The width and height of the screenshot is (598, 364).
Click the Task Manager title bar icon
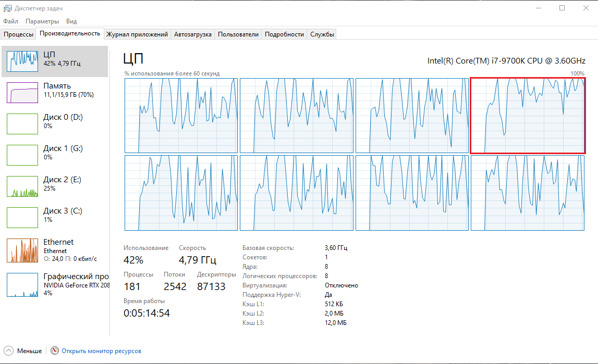pos(8,8)
